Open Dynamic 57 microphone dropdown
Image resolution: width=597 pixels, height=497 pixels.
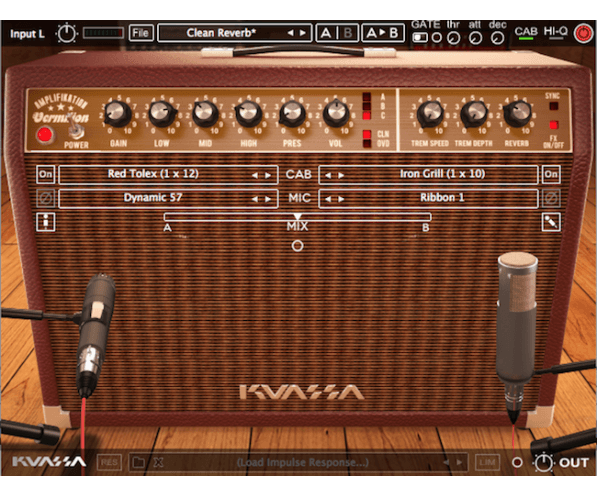click(x=168, y=198)
